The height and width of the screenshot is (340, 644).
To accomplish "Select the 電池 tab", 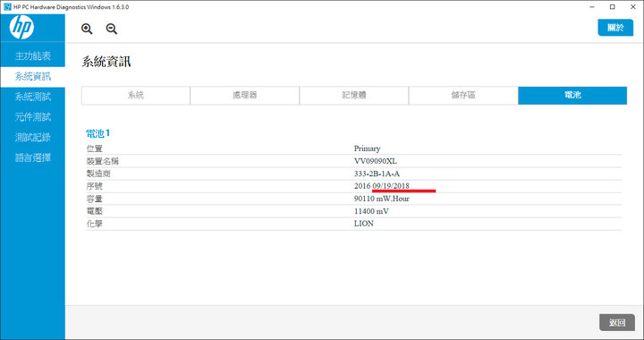I will point(572,95).
